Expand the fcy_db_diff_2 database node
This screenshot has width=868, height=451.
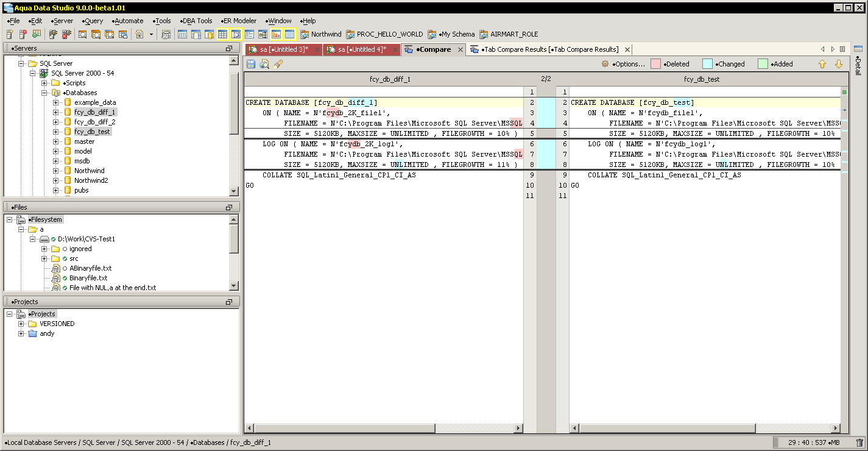coord(55,122)
